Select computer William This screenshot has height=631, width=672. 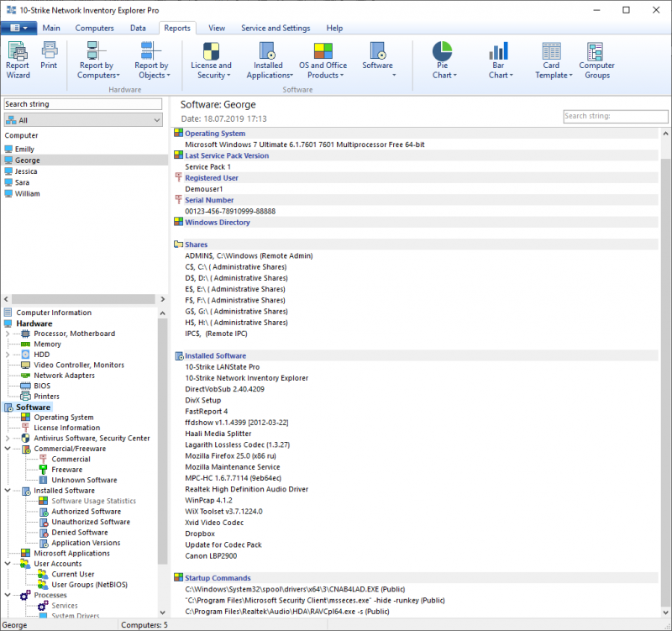(x=27, y=194)
